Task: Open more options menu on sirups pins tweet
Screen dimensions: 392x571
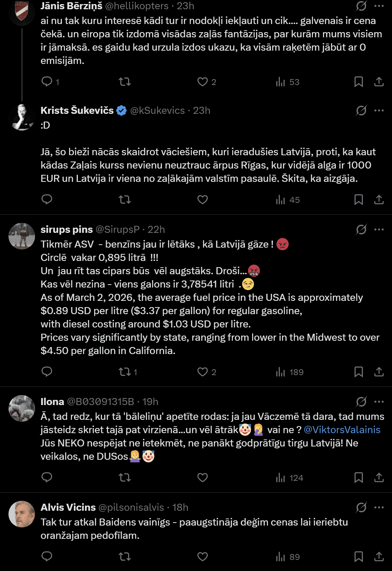Action: 379,230
